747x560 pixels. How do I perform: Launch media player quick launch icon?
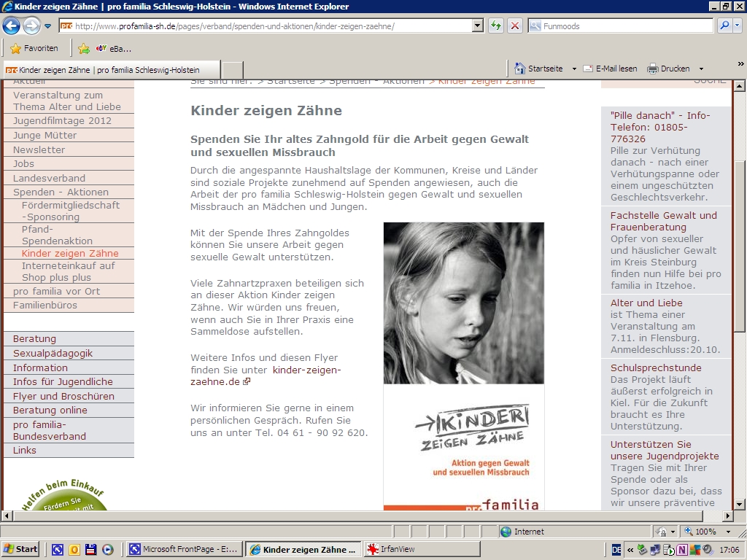(x=108, y=550)
